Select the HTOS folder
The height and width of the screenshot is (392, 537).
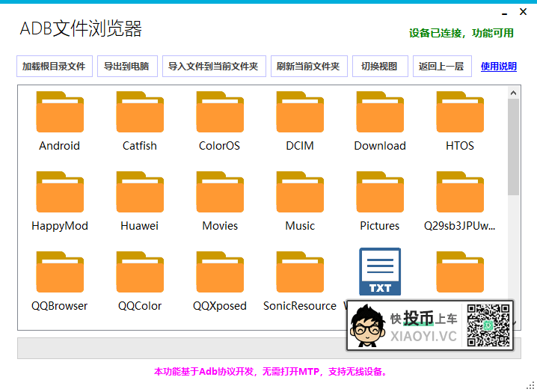click(460, 113)
